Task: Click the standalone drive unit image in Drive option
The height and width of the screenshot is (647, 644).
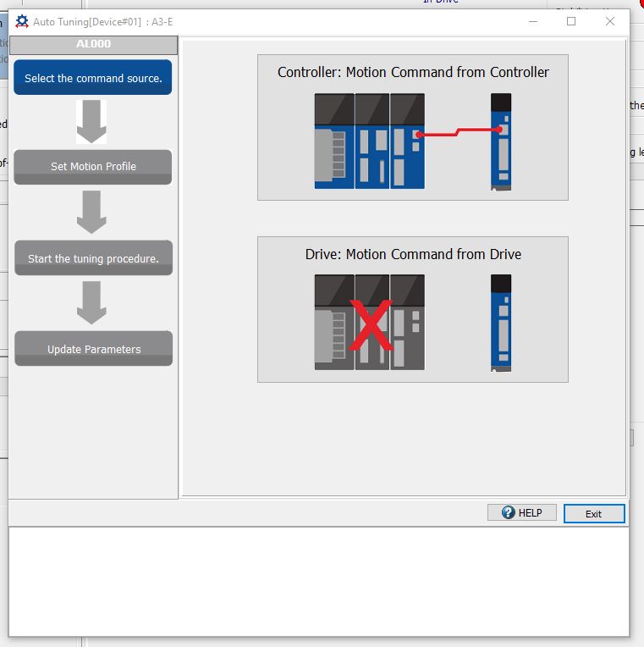Action: 501,323
